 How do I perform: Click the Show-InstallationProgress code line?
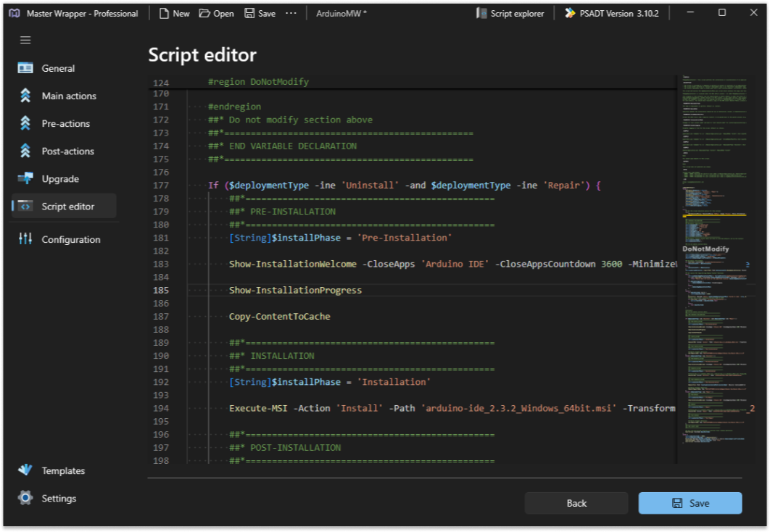295,291
